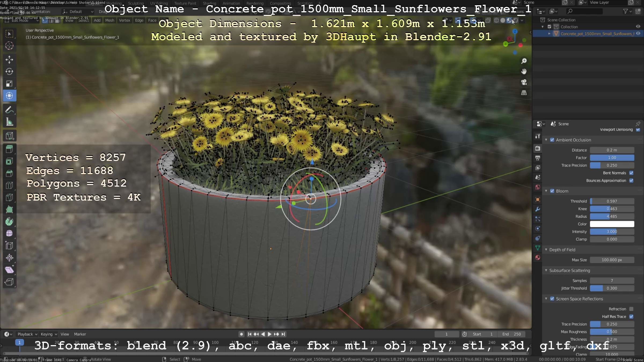Adjust the Bloom Intensity slider
Image resolution: width=644 pixels, height=362 pixels.
tap(612, 232)
